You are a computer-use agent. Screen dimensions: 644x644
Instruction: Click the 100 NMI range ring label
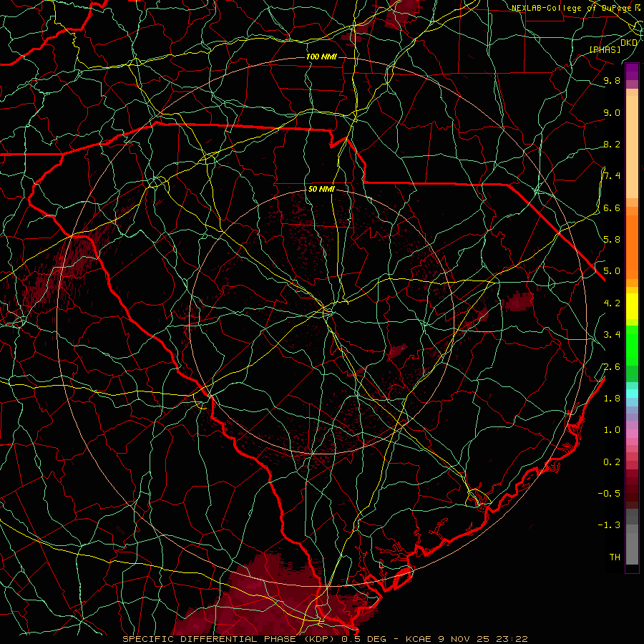(321, 57)
